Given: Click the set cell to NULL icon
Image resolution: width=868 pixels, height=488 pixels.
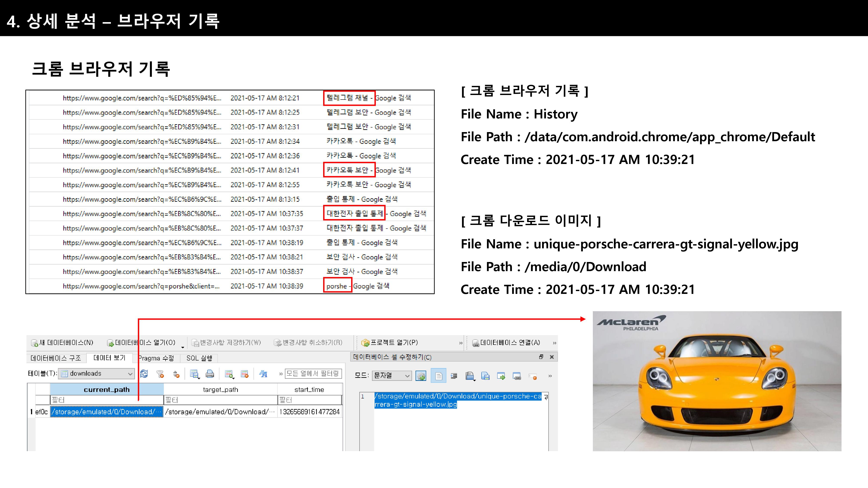Looking at the screenshot, I should pyautogui.click(x=533, y=376).
